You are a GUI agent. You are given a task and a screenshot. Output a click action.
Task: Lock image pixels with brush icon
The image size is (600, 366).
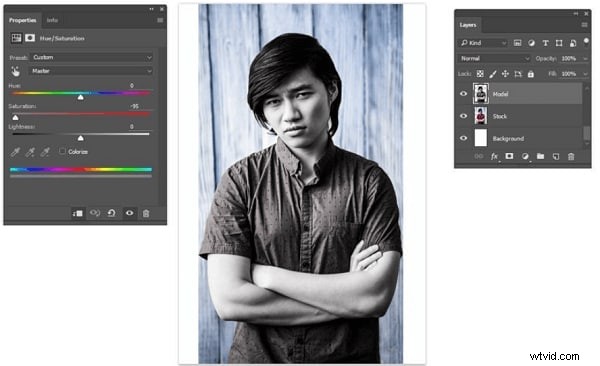493,74
